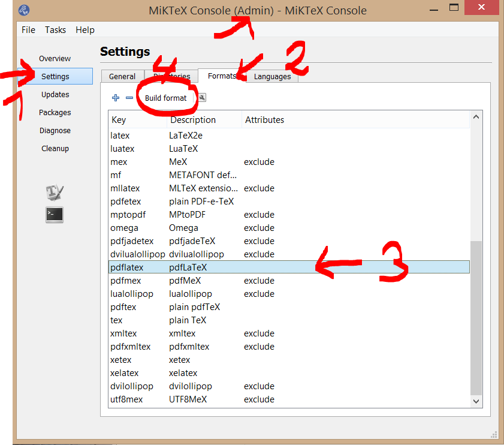Close the MiKTeX Console window

[x=481, y=7]
